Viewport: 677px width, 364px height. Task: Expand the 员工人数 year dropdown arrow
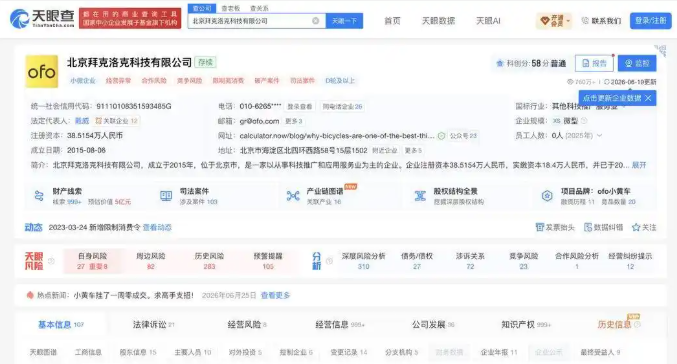[x=599, y=136]
